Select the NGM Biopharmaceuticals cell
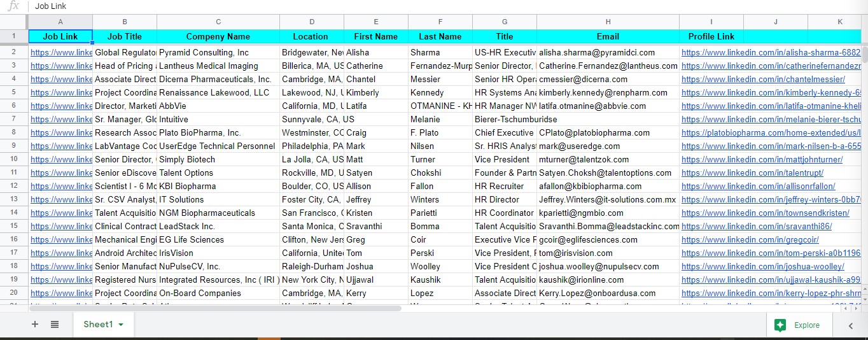This screenshot has height=340, width=868. click(218, 213)
